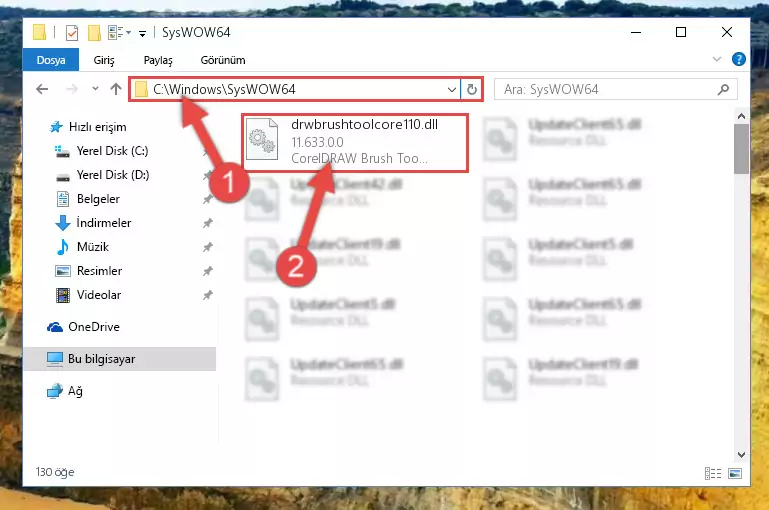Open Yerel Disk (D:) in sidebar
Image resolution: width=769 pixels, height=510 pixels.
tap(113, 175)
